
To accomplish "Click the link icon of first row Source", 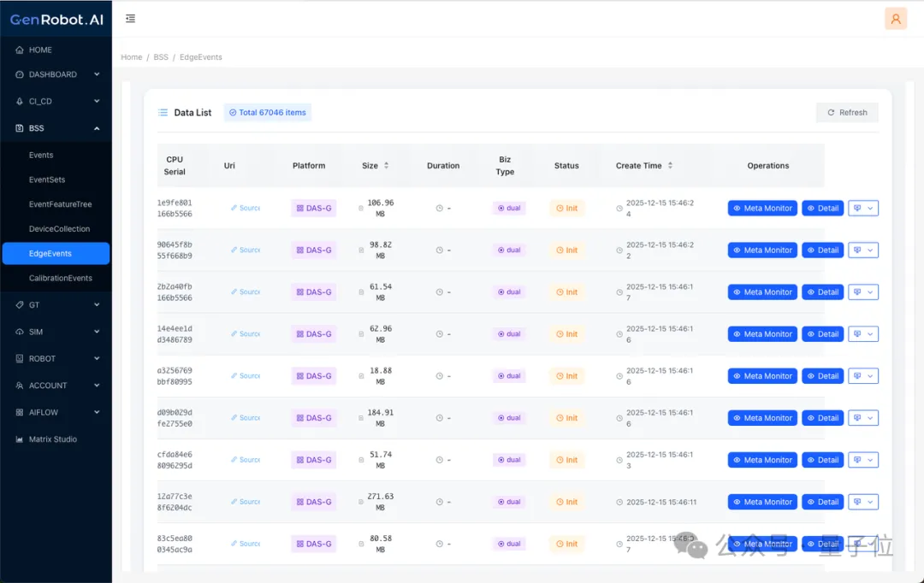I will click(234, 208).
